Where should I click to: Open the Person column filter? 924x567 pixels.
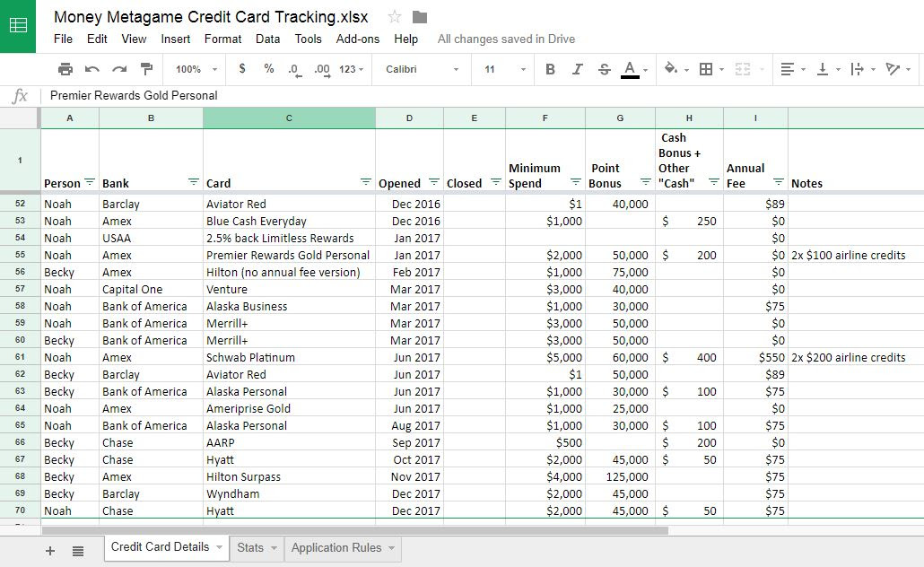pos(90,181)
